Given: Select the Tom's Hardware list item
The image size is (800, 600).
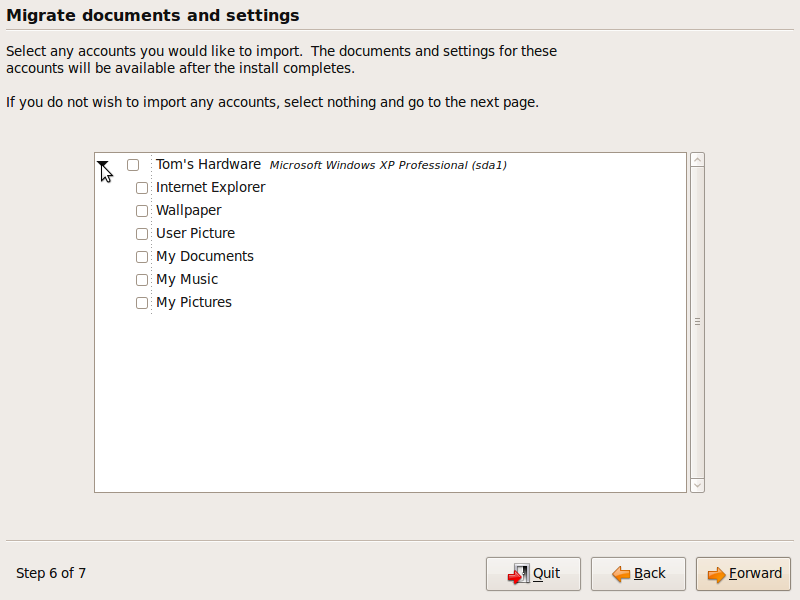Looking at the screenshot, I should [x=208, y=164].
